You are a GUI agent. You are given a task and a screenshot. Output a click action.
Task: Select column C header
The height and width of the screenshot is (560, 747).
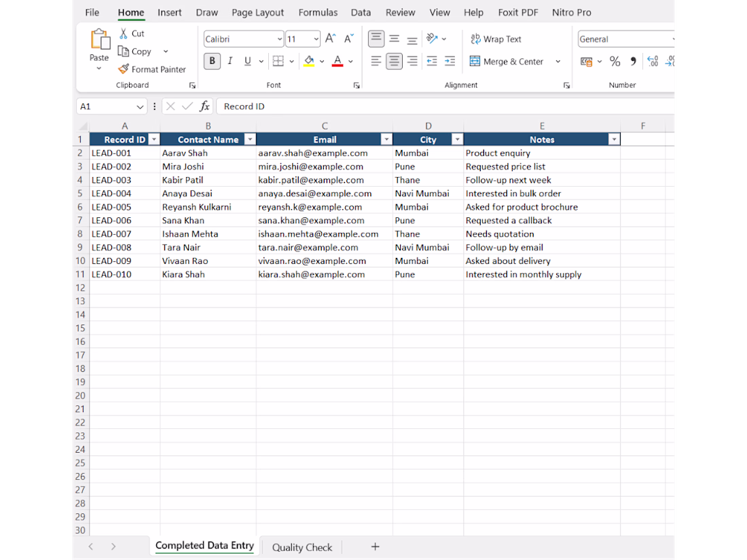tap(325, 126)
